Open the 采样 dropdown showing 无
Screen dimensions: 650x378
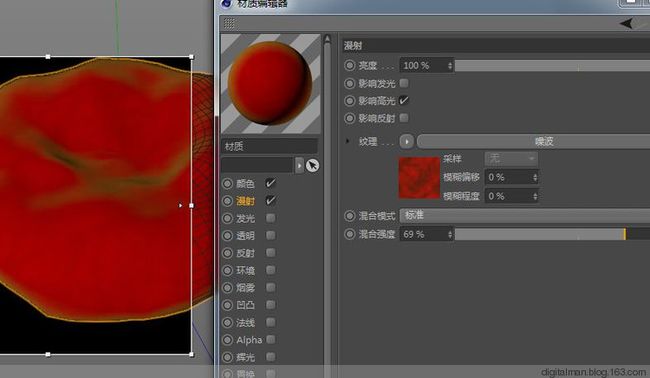tap(511, 158)
